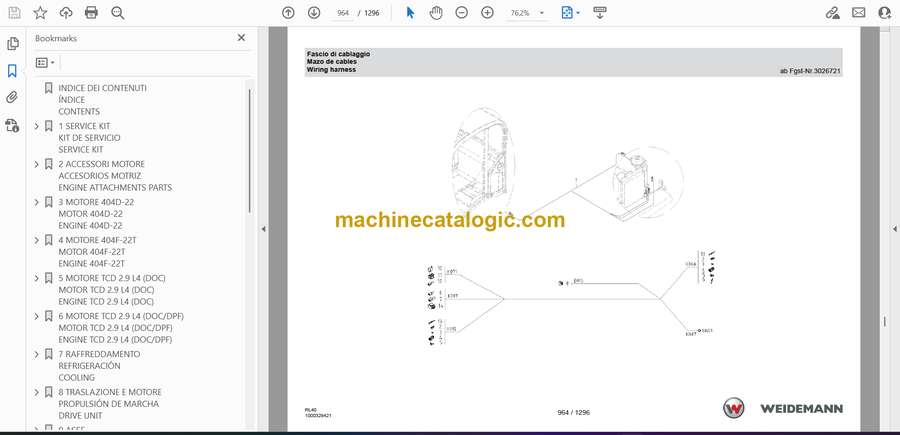Activate the Hand pan tool
This screenshot has height=435, width=900.
(436, 13)
